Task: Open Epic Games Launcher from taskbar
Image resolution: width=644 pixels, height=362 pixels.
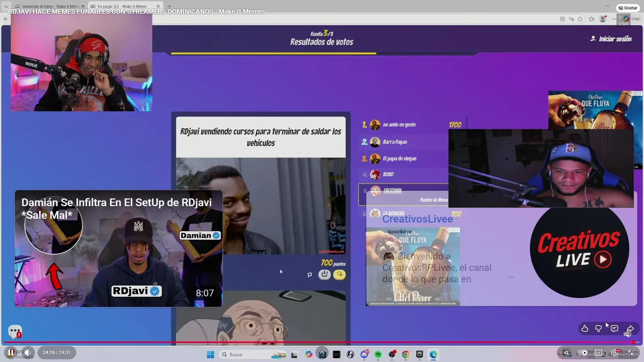Action: point(420,354)
